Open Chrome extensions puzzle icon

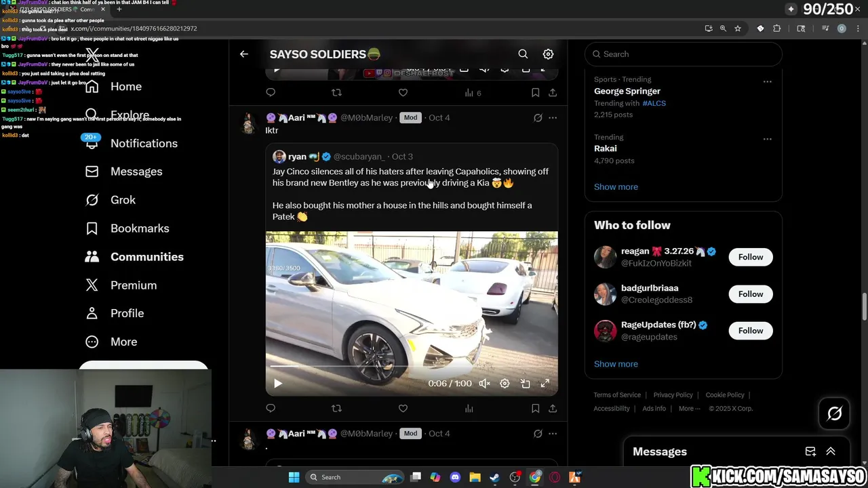(777, 28)
